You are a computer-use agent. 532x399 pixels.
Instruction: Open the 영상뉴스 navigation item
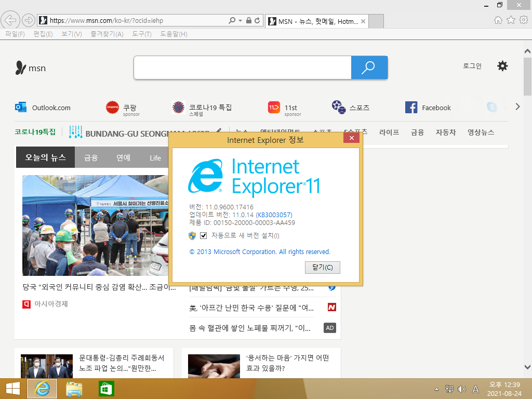tap(481, 132)
